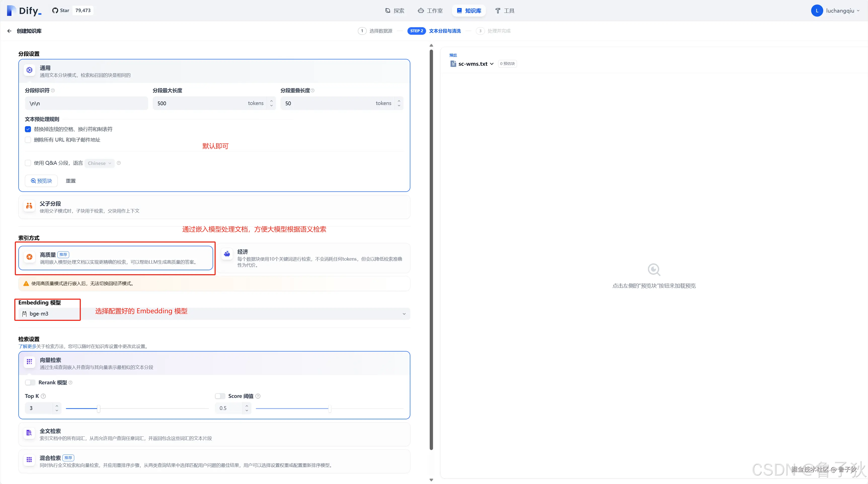Click the back arrow beside 创建知识库

9,31
